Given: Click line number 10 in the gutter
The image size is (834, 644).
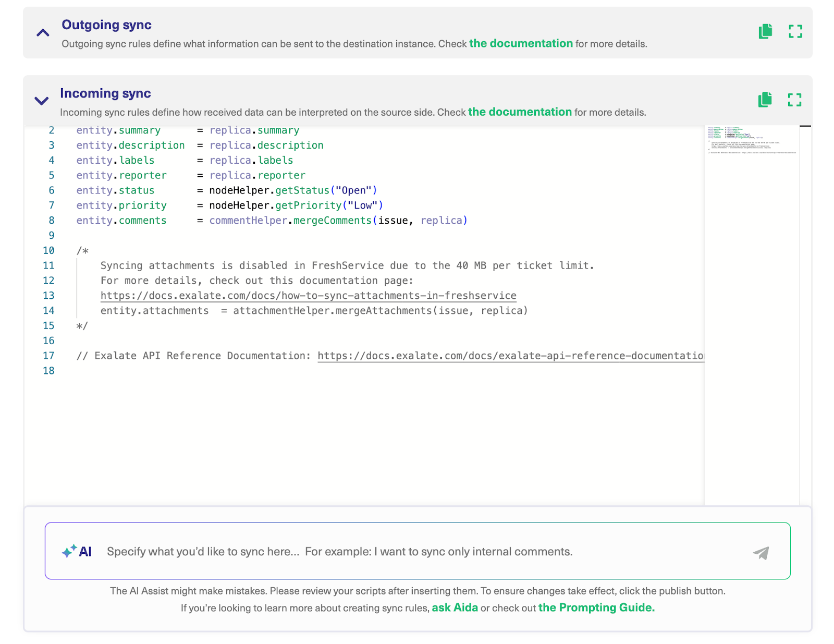Looking at the screenshot, I should click(48, 250).
